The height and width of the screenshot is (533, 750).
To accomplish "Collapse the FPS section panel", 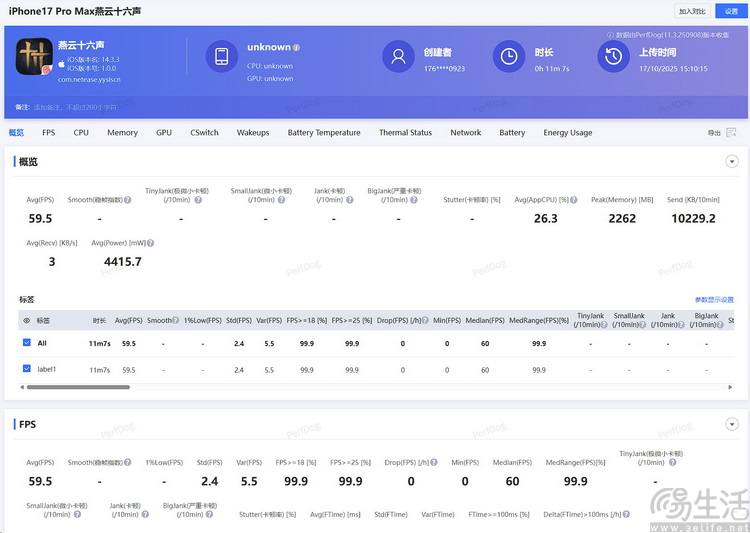I will tap(731, 424).
